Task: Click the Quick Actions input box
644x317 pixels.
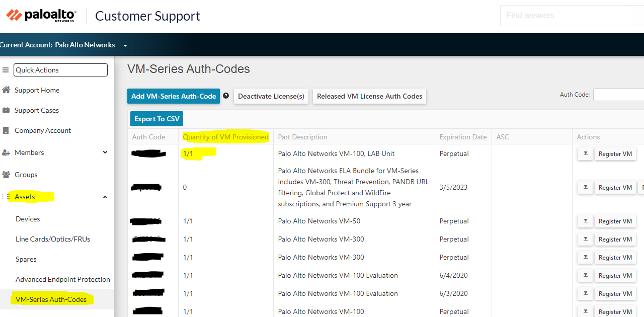Action: click(x=60, y=70)
